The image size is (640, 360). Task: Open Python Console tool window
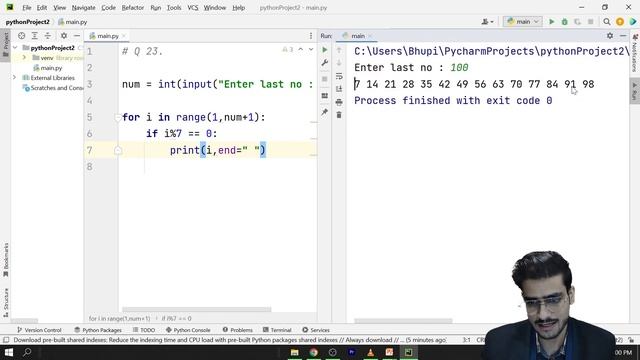[x=188, y=330]
